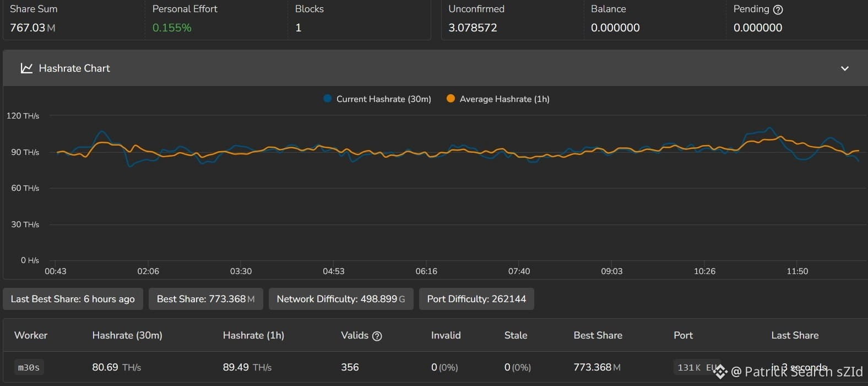Click the blue Current Hashrate legend dot

[328, 99]
